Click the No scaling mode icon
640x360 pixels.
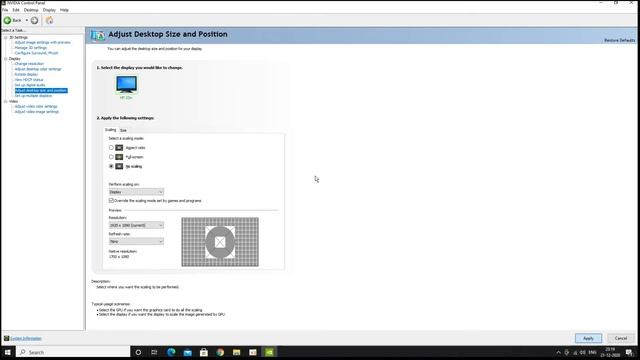pos(119,166)
